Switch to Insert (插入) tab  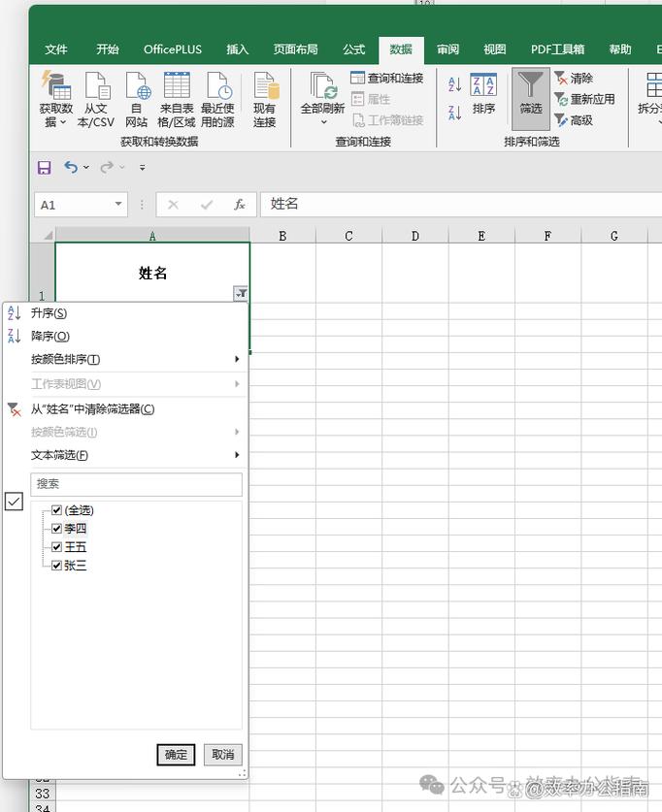click(x=237, y=49)
